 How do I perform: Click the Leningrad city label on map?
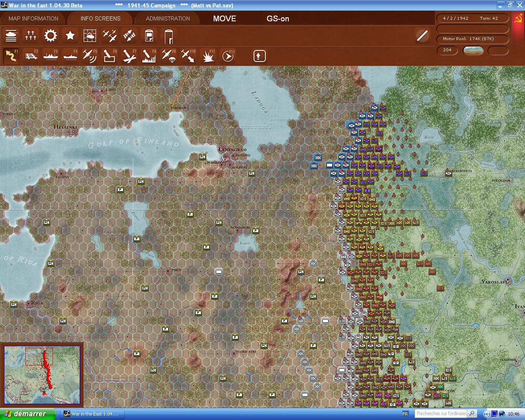(x=233, y=150)
